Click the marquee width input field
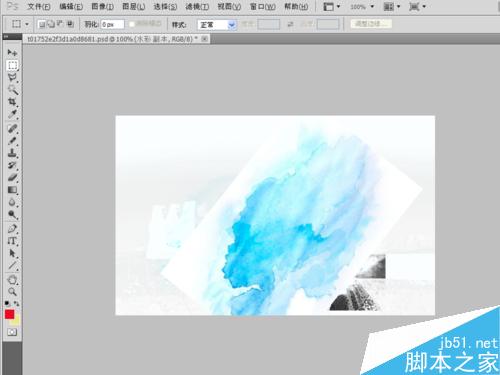Screen dimensions: 500x375 268,24
